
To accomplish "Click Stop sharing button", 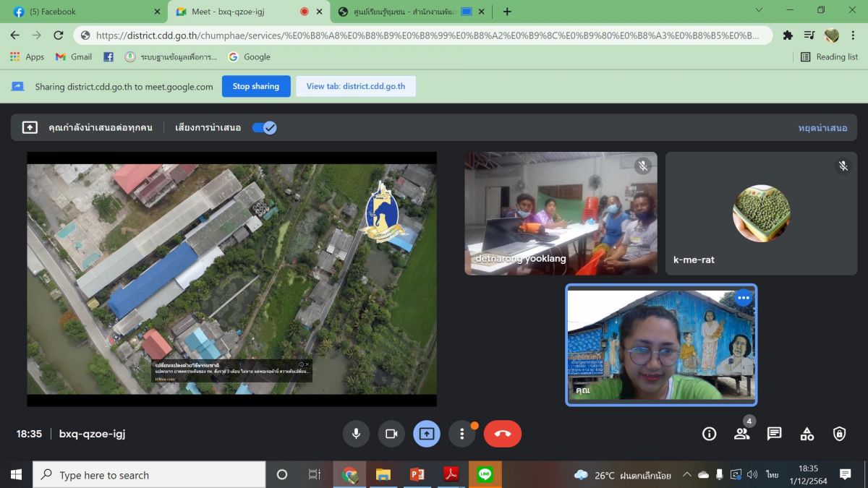I will click(x=255, y=86).
